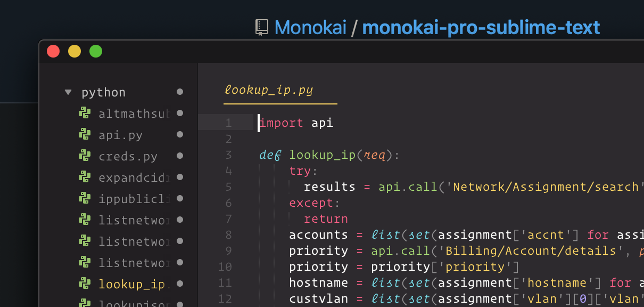Image resolution: width=644 pixels, height=307 pixels.
Task: Click the highlighted line number 1
Action: tap(228, 123)
